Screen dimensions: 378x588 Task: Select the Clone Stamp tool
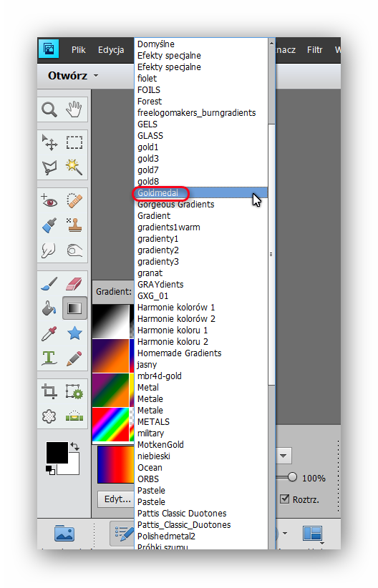74,225
